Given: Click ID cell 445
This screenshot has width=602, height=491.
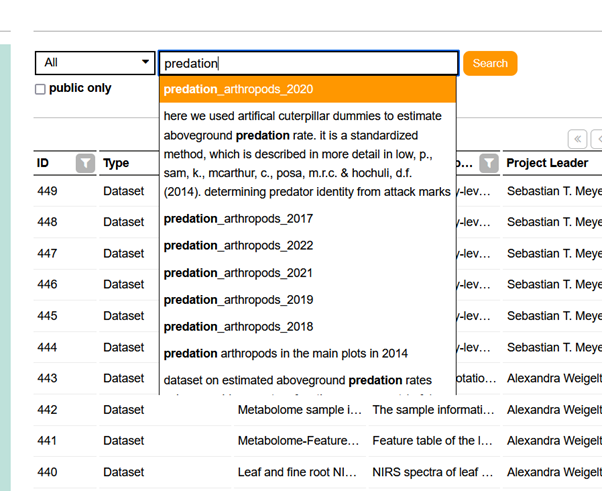Looking at the screenshot, I should 47,316.
